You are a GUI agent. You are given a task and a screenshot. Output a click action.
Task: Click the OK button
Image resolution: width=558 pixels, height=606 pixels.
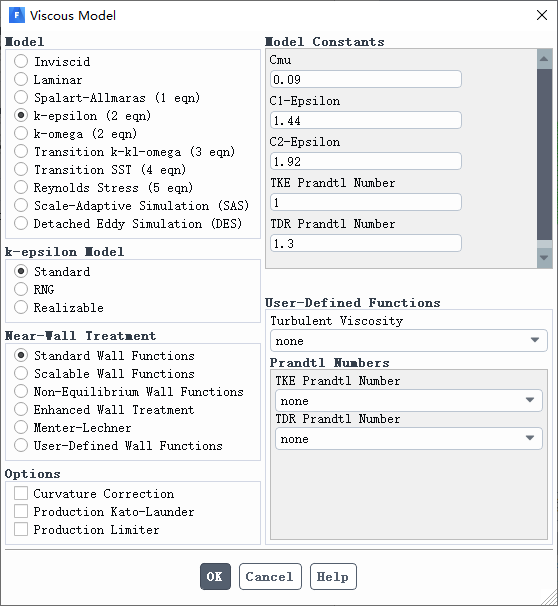pos(215,576)
